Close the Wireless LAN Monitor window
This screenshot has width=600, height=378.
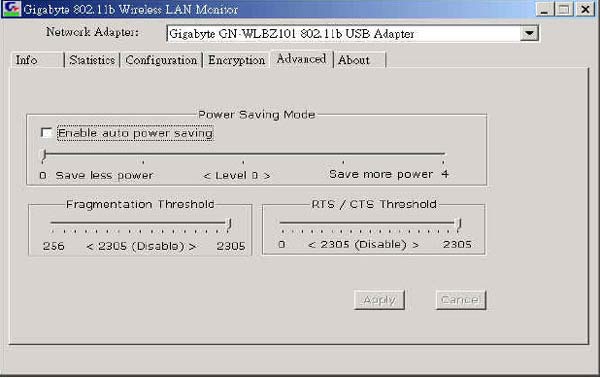click(x=585, y=9)
